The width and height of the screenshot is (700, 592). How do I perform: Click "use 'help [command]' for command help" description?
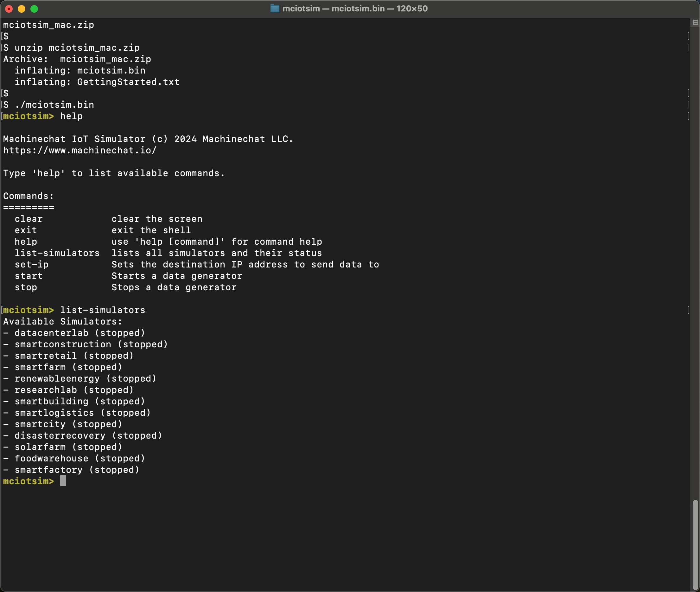pos(217,241)
